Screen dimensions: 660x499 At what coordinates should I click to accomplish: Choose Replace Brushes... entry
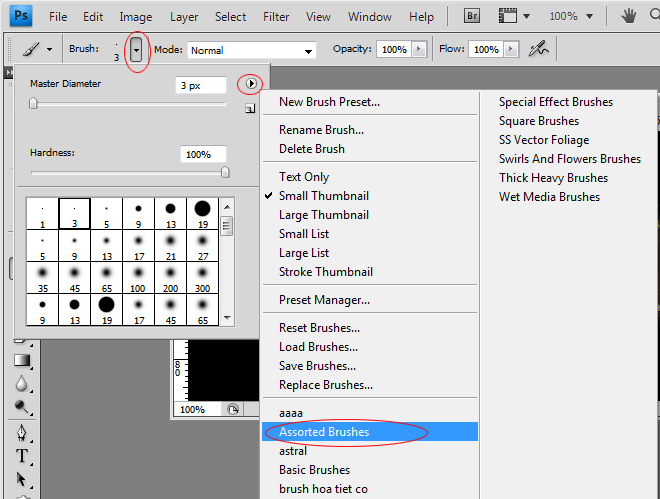[x=370, y=385]
